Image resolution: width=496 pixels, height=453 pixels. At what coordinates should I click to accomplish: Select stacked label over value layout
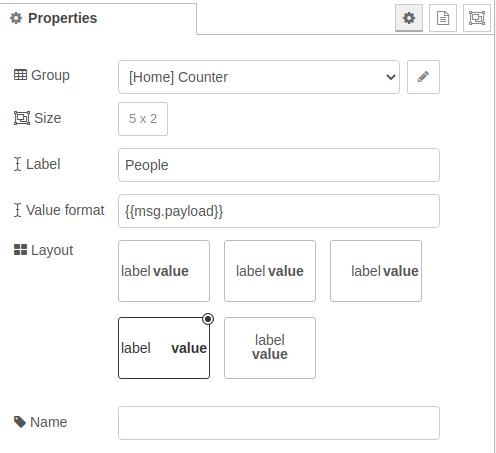(270, 348)
